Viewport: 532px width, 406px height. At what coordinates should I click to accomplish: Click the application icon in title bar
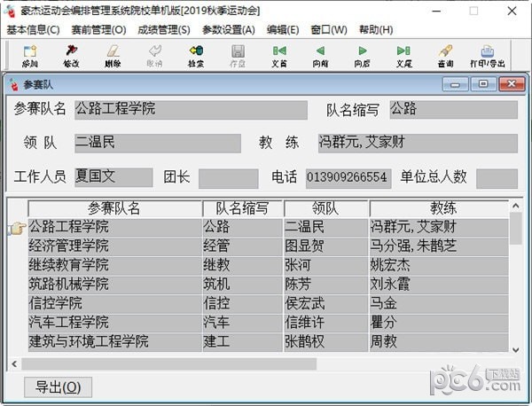10,10
